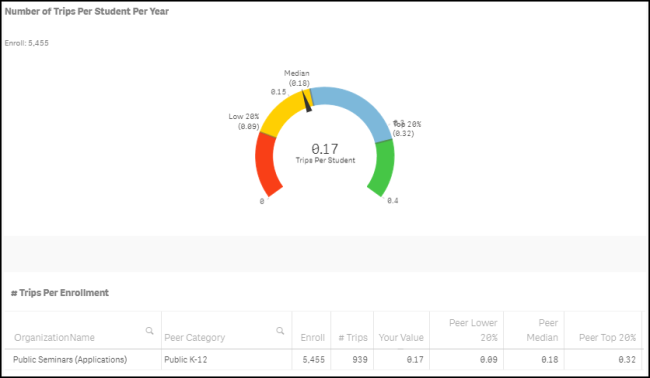The width and height of the screenshot is (650, 378).
Task: Search the OrganizationName column with magnifier icon
Action: coord(150,331)
